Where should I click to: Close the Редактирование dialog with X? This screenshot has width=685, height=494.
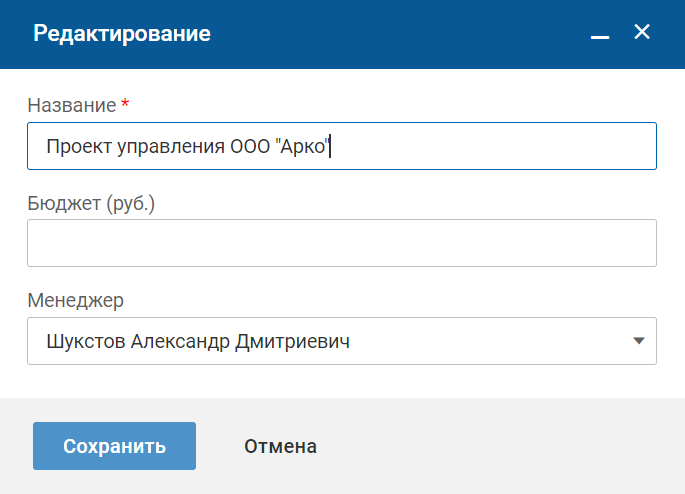pyautogui.click(x=642, y=33)
